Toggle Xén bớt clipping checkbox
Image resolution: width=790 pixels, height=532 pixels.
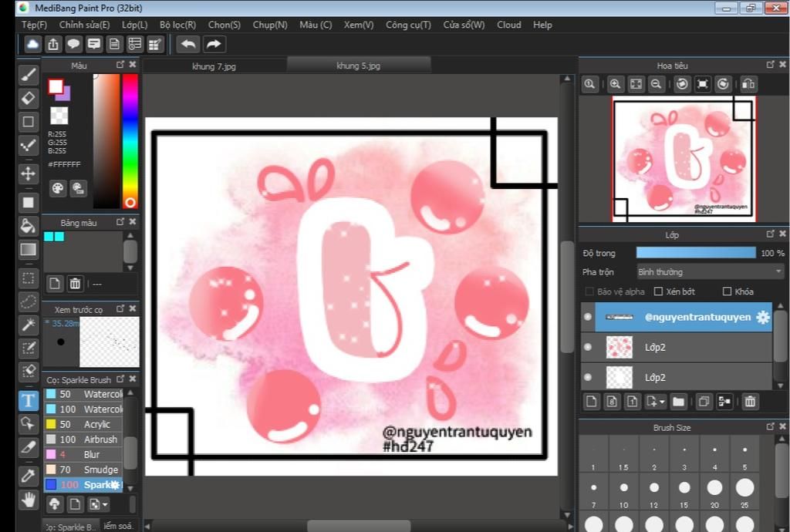[658, 291]
